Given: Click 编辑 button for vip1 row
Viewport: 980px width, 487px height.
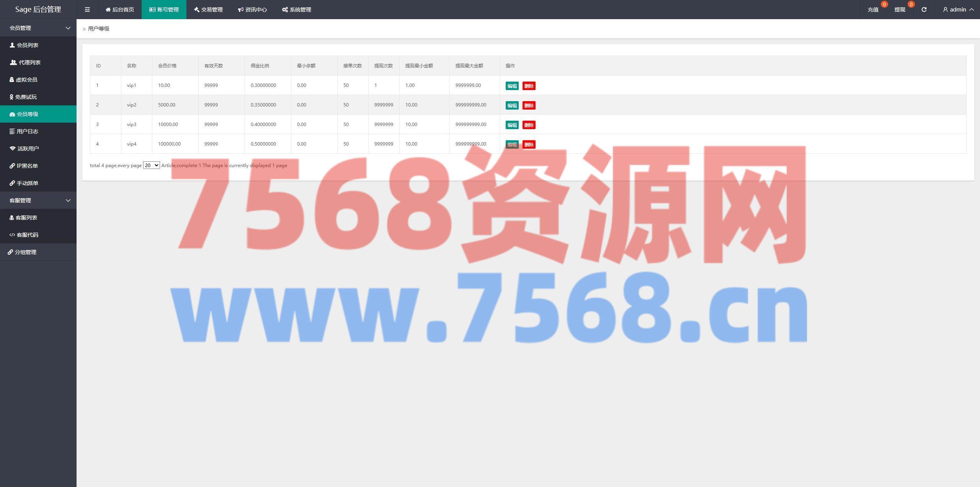Looking at the screenshot, I should pos(512,86).
